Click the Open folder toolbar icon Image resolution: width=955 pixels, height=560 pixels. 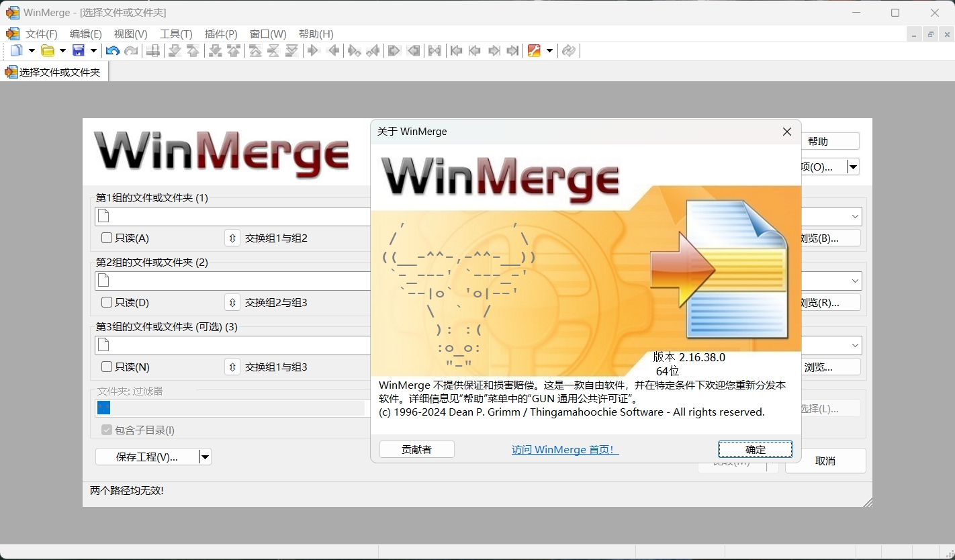[48, 51]
